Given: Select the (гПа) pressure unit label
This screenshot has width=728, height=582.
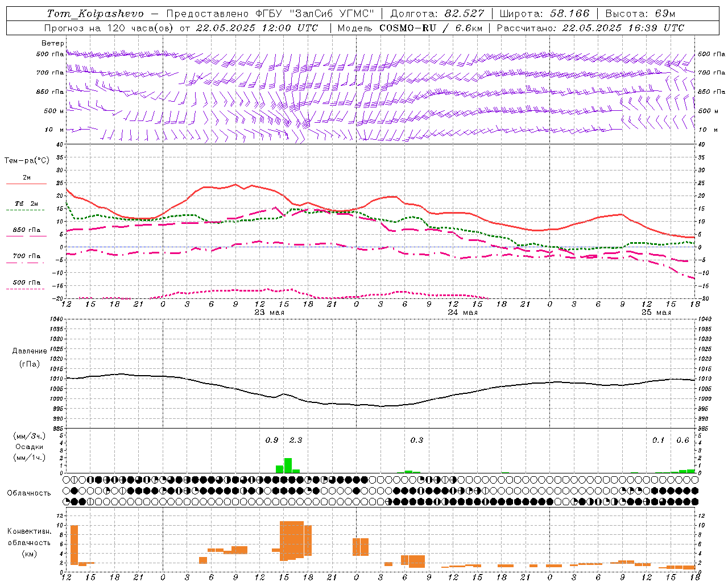Looking at the screenshot, I should [30, 364].
